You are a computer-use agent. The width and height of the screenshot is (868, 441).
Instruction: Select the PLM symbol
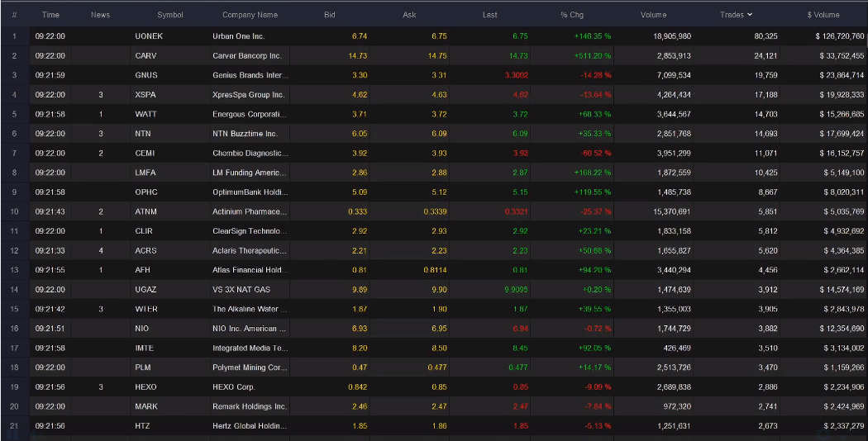143,367
